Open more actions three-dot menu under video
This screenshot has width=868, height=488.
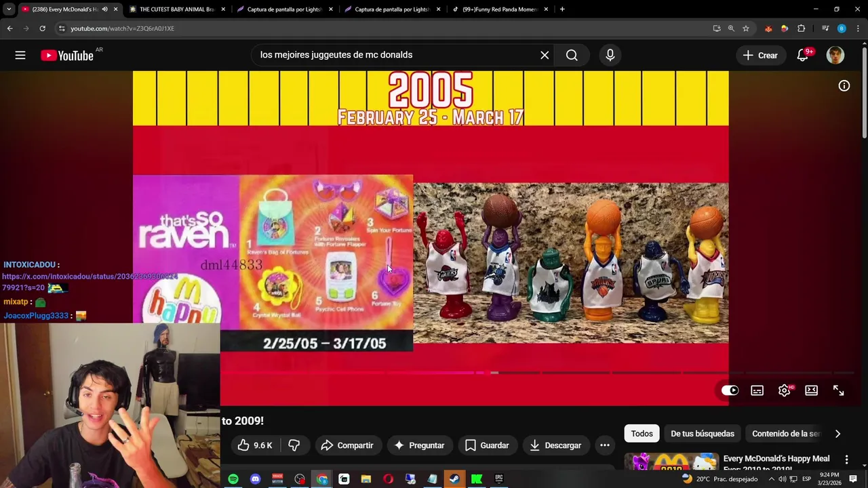[x=605, y=445]
